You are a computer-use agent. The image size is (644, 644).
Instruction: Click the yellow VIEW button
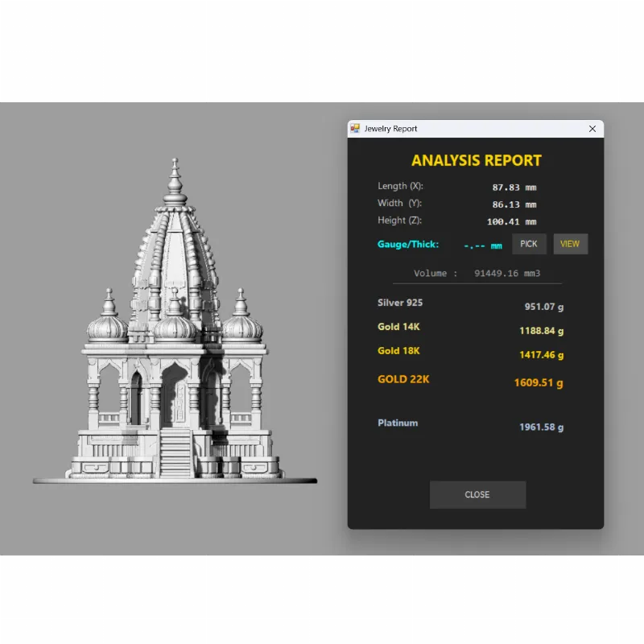(570, 244)
